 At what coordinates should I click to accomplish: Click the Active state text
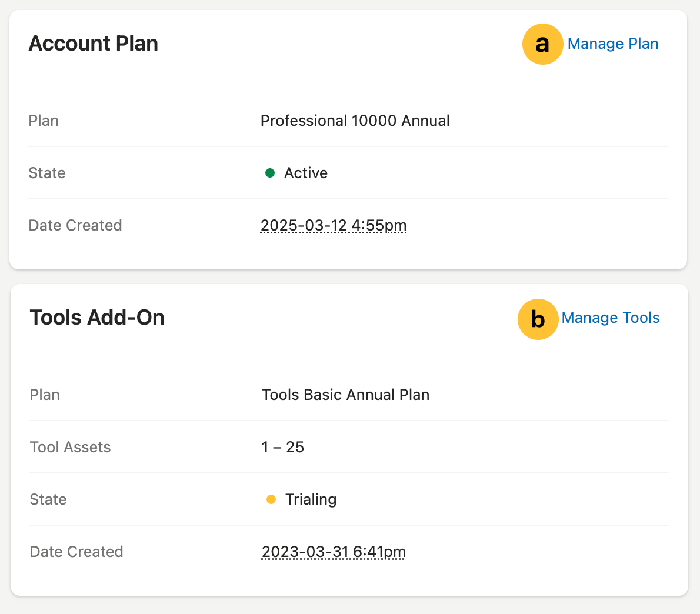point(306,173)
